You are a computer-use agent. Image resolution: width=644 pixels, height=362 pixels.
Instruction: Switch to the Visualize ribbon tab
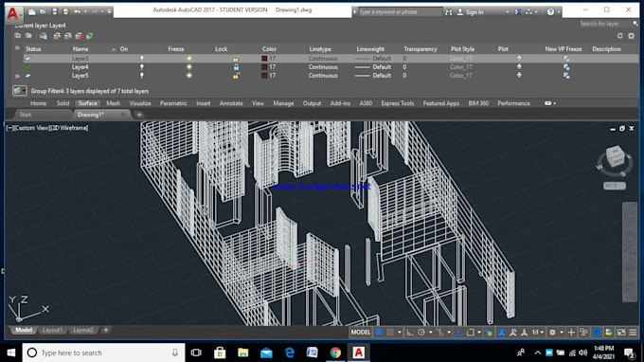[x=140, y=103]
